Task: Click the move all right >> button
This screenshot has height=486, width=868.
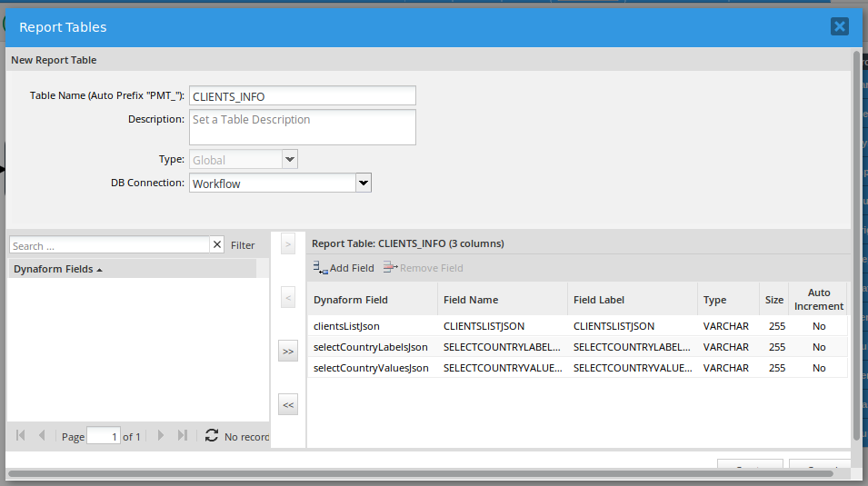Action: point(288,352)
